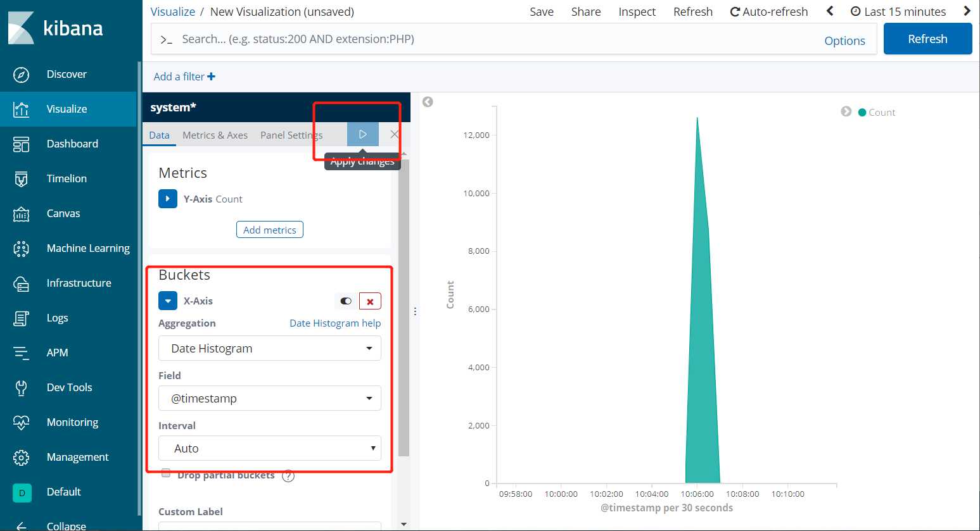Open the Auto-refresh menu
The height and width of the screenshot is (531, 980).
(x=769, y=11)
